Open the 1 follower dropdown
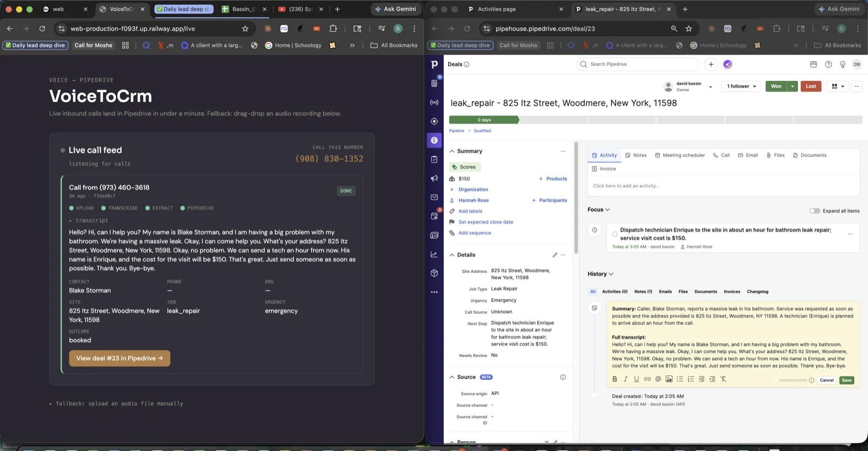Viewport: 868px width, 451px height. tap(742, 86)
